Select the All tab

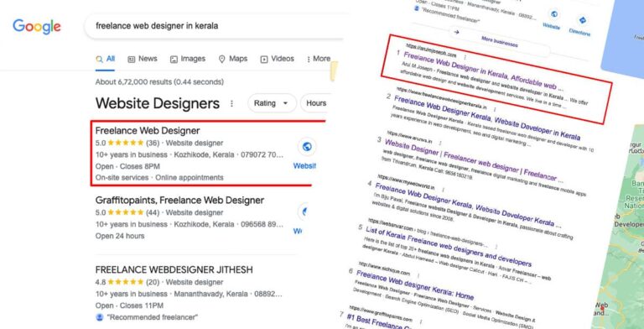pyautogui.click(x=105, y=59)
